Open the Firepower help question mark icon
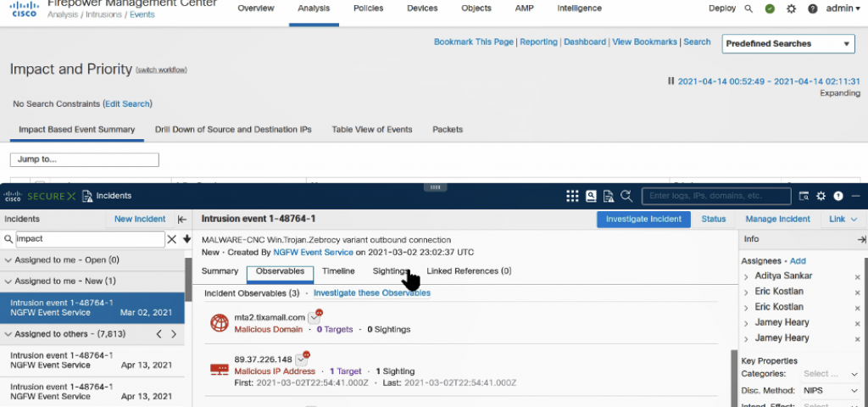The image size is (868, 407). coord(813,8)
